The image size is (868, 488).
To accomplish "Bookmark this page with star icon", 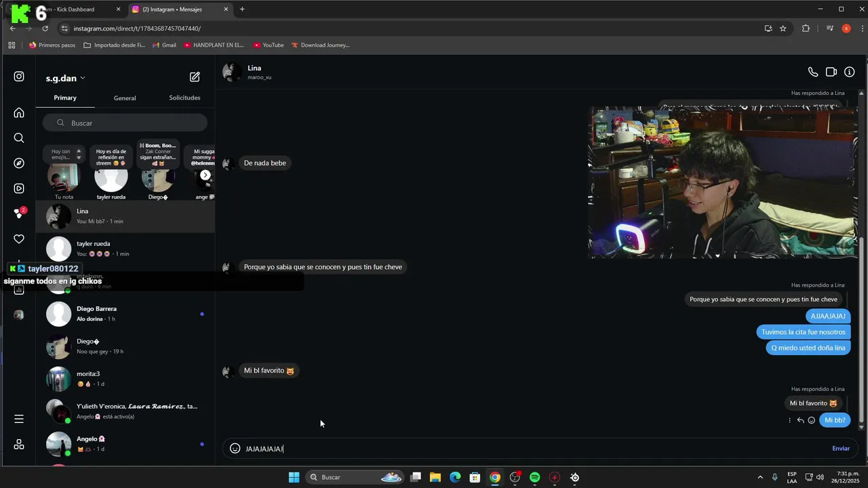I will (x=783, y=28).
